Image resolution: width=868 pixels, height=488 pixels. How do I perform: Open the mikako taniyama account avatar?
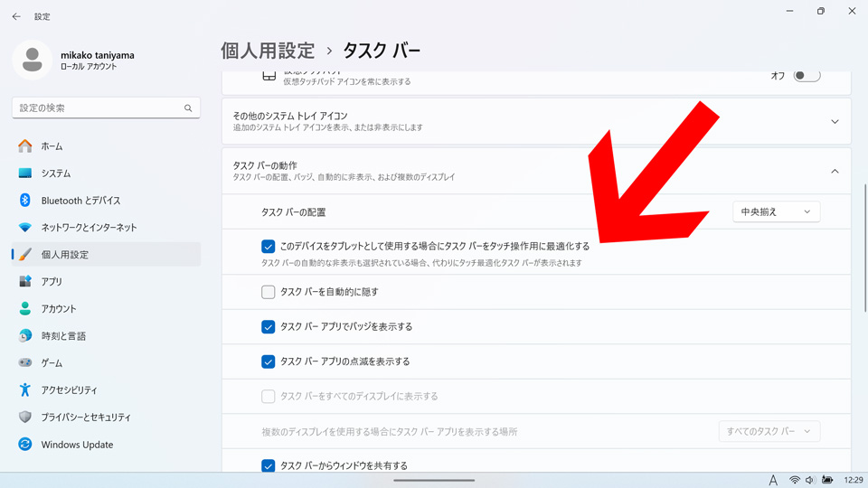(x=33, y=60)
